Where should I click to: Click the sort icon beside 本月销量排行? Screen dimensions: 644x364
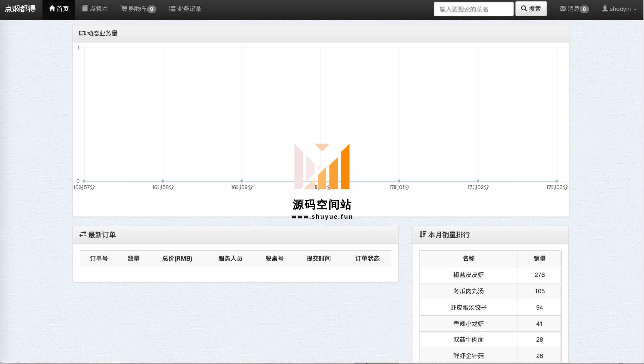[x=423, y=234]
